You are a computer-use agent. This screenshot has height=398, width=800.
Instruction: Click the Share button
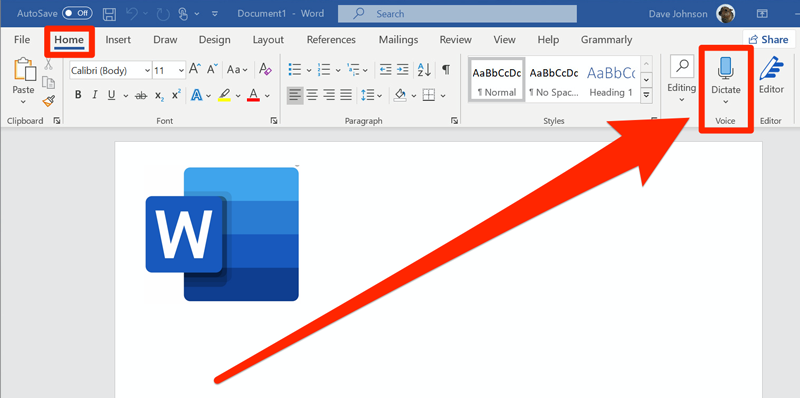pos(768,39)
